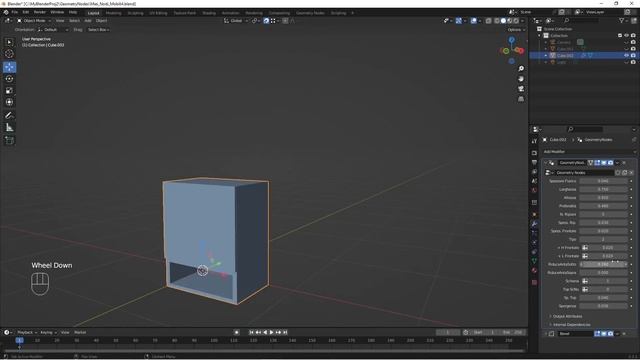Enable wireframe viewport shading mode
Image resolution: width=640 pixels, height=360 pixels.
point(496,21)
